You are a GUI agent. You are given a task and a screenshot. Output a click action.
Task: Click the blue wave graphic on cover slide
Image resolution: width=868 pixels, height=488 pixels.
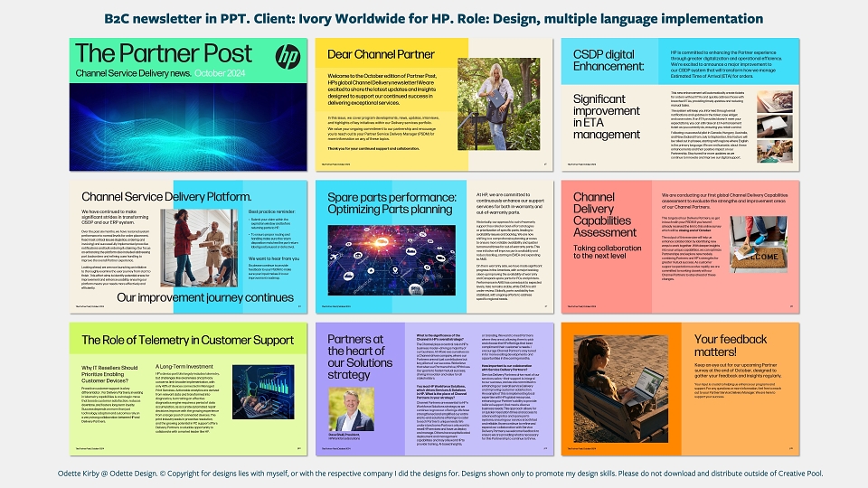188,127
